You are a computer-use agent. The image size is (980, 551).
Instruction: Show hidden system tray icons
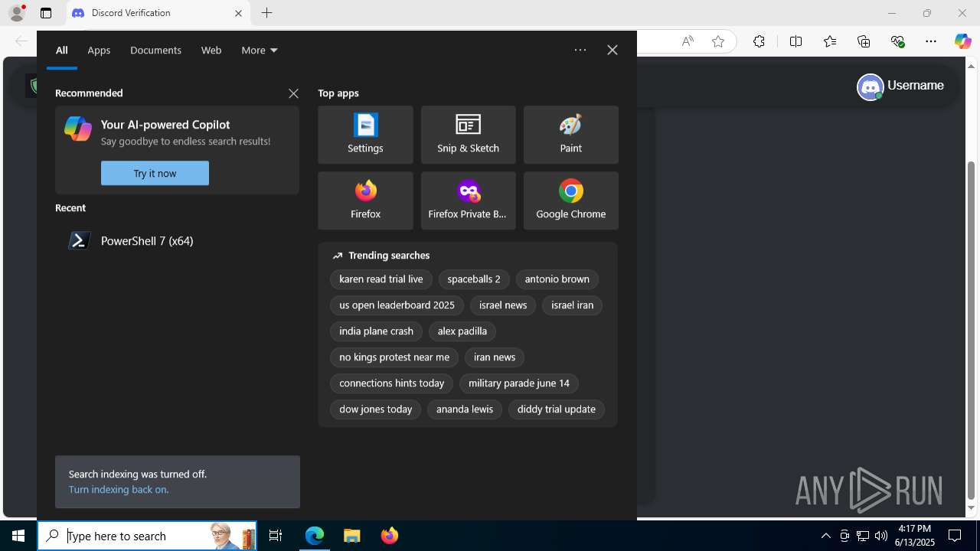pyautogui.click(x=825, y=536)
